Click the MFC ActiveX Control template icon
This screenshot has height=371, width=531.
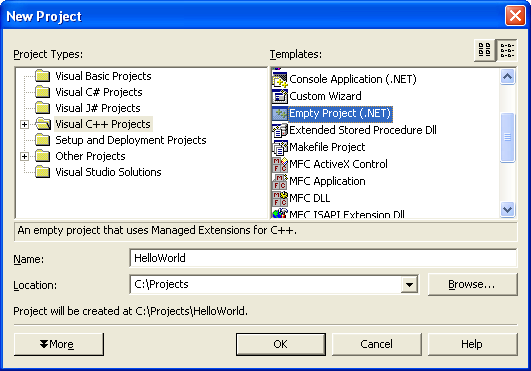280,164
